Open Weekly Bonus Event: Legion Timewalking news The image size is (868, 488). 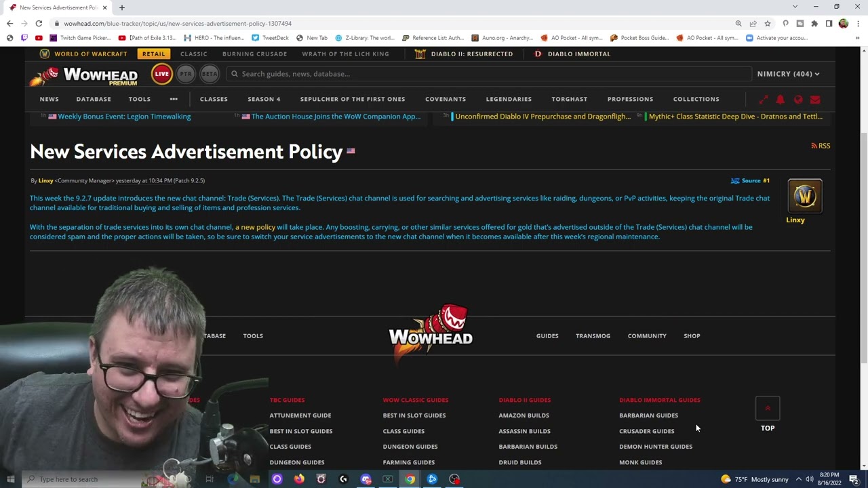[x=124, y=117]
